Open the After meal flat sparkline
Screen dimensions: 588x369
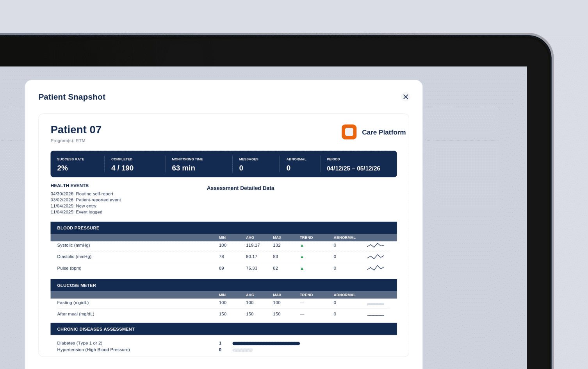point(376,315)
